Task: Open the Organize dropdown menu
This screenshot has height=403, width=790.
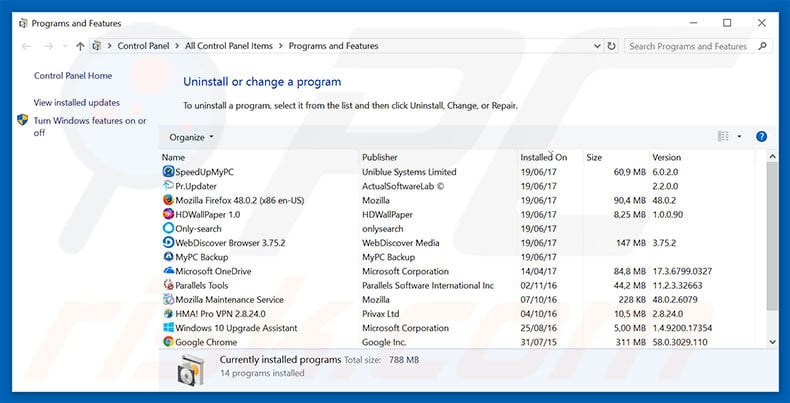Action: 191,137
